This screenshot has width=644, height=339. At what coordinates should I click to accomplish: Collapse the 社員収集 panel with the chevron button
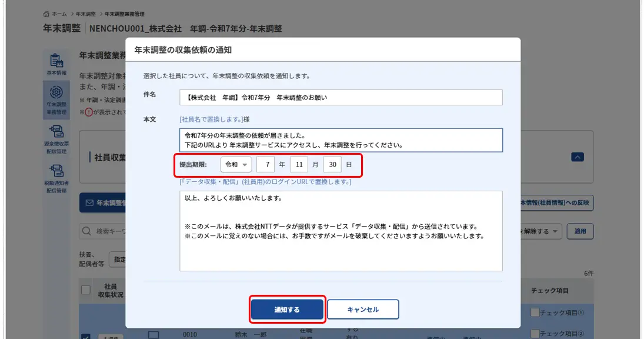pyautogui.click(x=578, y=157)
